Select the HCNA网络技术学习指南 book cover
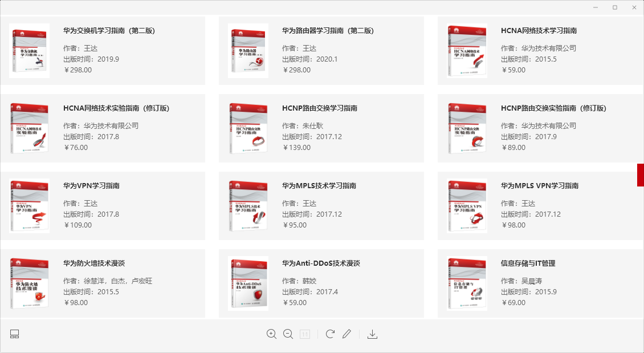 click(467, 51)
